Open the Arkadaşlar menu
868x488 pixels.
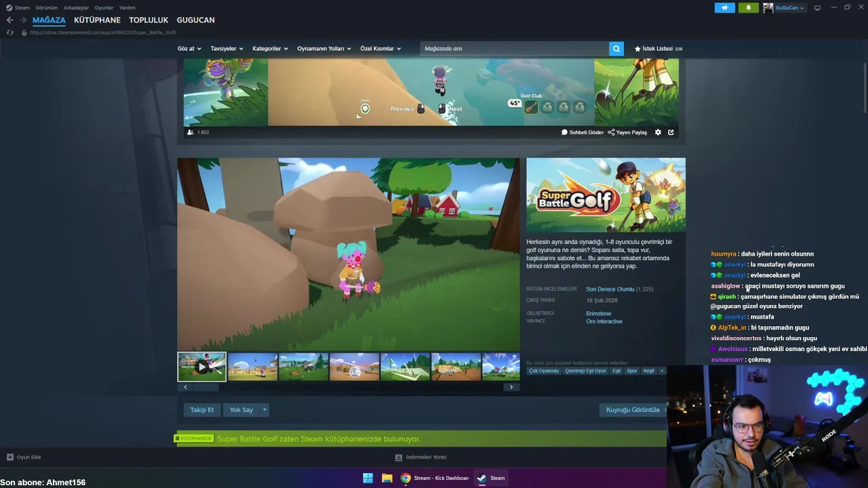(76, 7)
